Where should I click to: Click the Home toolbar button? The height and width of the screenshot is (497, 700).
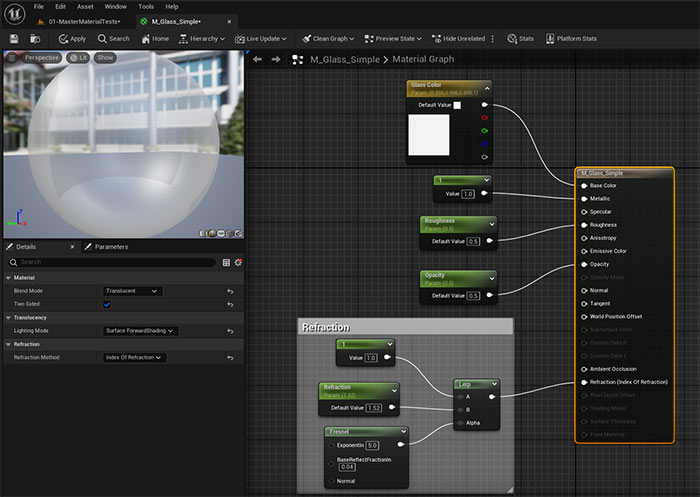tap(155, 39)
